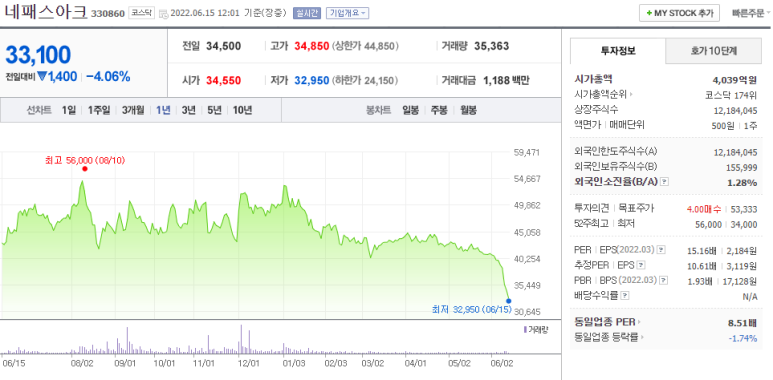This screenshot has width=773, height=380.
Task: Click the 8.51배 same-sector PER value
Action: coord(742,323)
